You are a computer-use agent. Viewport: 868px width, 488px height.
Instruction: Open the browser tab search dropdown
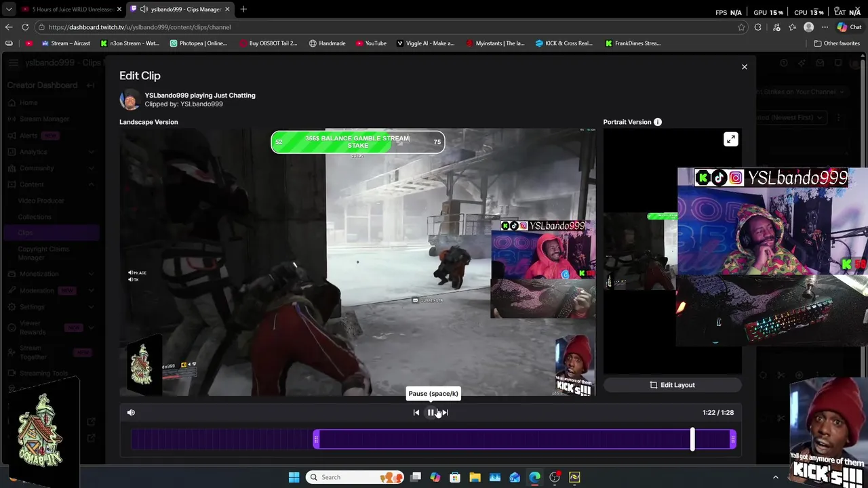tap(8, 9)
